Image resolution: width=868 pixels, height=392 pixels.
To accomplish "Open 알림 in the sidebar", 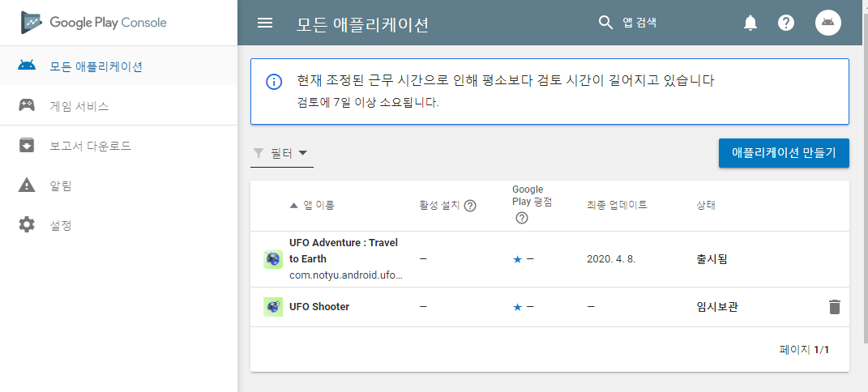I will point(118,185).
